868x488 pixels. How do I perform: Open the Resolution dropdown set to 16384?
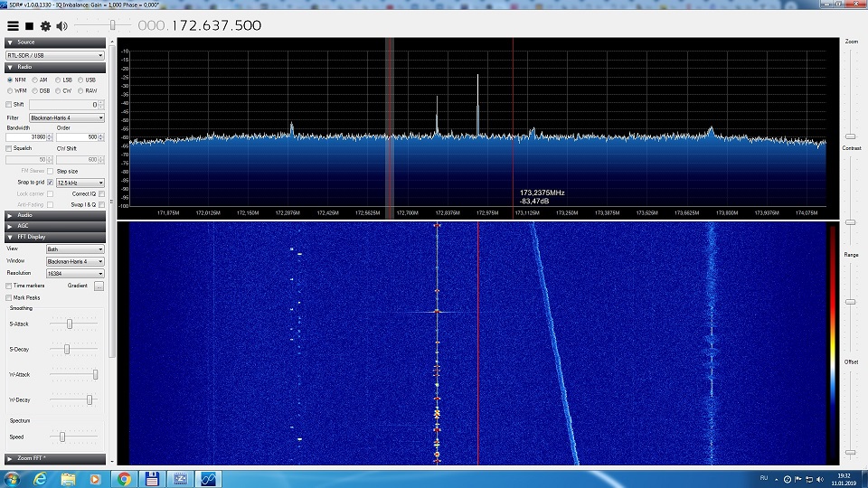pos(75,274)
